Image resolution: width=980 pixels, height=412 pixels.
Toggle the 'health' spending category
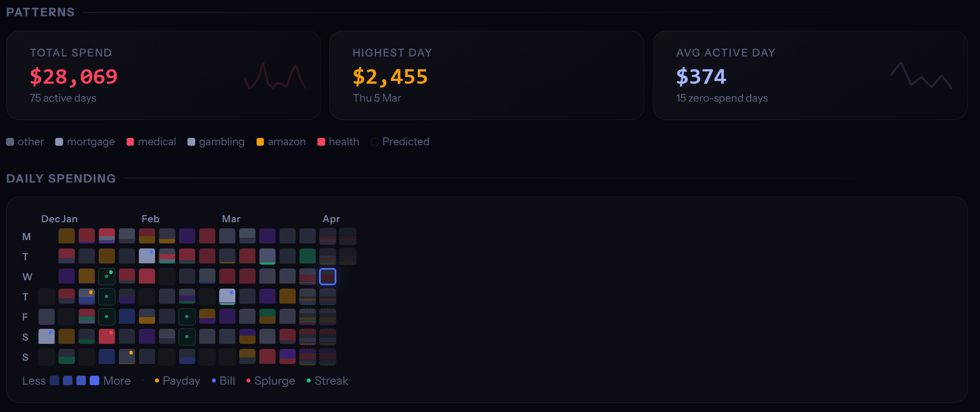coord(321,142)
